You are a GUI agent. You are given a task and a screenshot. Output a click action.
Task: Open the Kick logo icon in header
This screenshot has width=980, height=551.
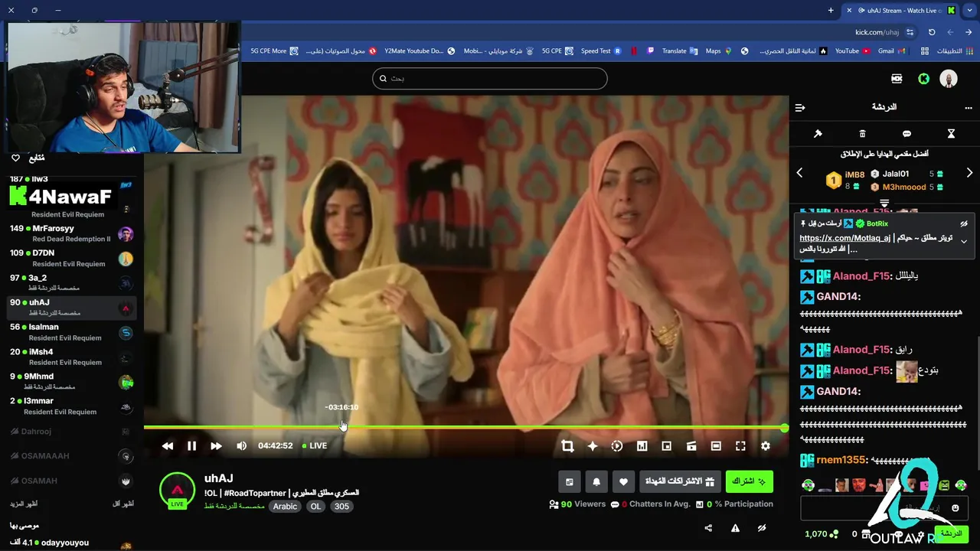[924, 79]
